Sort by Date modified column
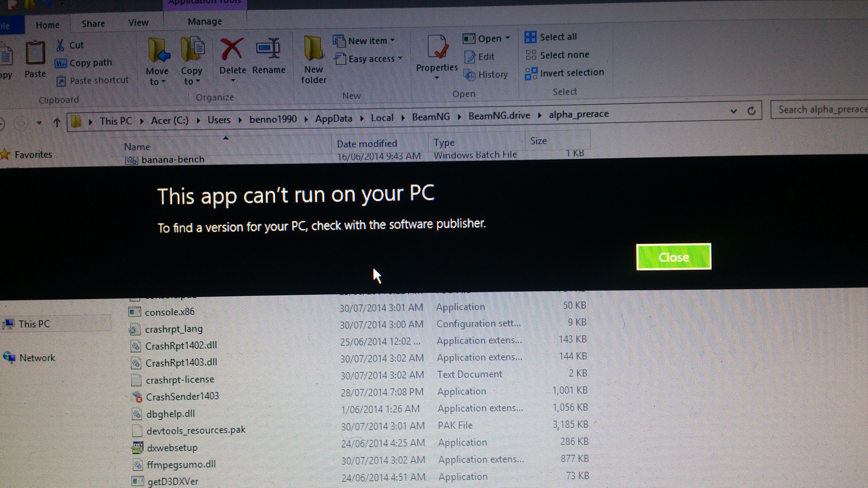This screenshot has height=488, width=868. [x=367, y=144]
